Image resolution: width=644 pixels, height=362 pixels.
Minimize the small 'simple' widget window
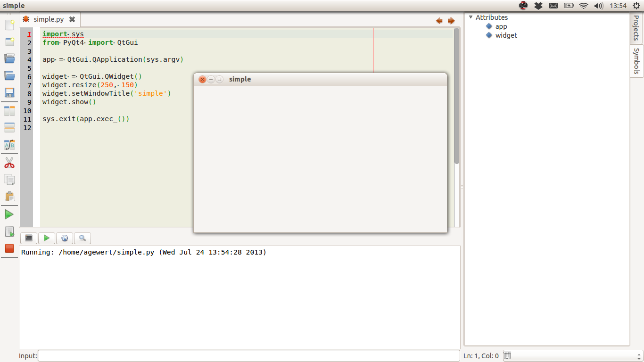211,80
